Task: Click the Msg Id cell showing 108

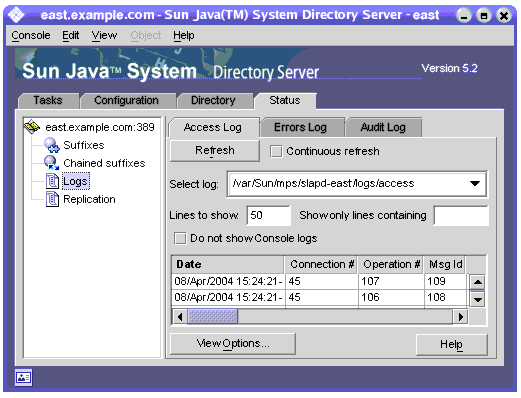Action: tap(445, 297)
